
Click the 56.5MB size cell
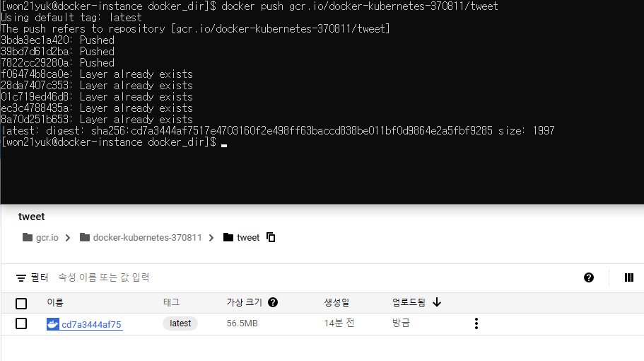(242, 323)
